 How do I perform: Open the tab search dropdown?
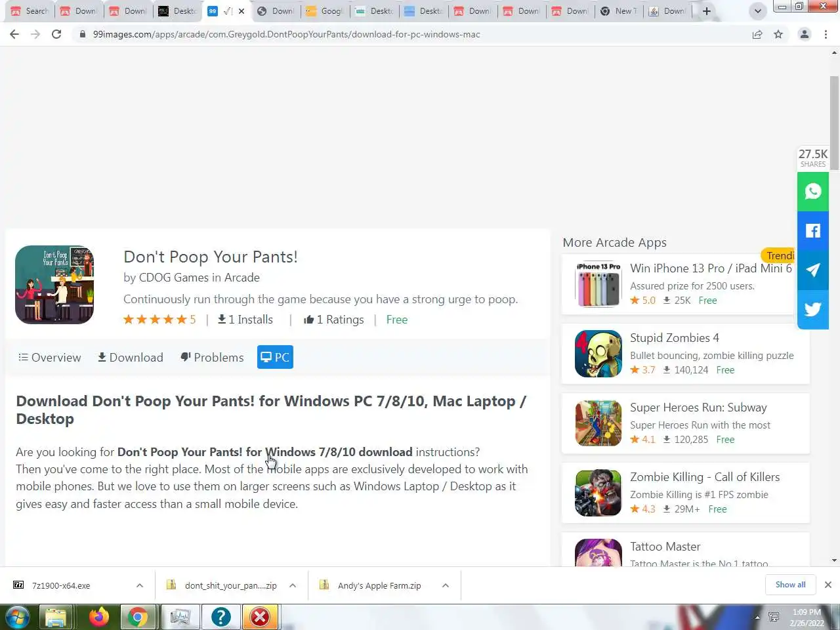(757, 11)
